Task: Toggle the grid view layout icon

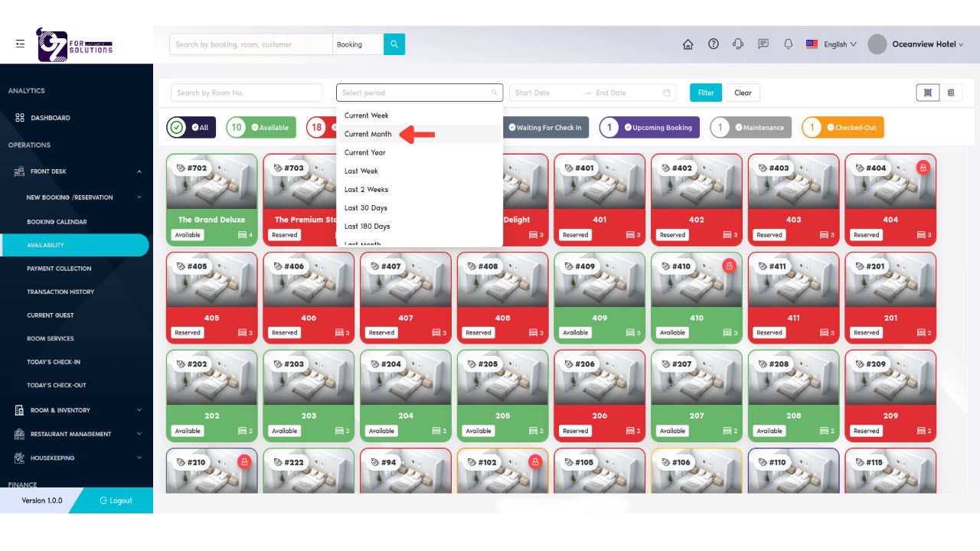Action: click(927, 92)
